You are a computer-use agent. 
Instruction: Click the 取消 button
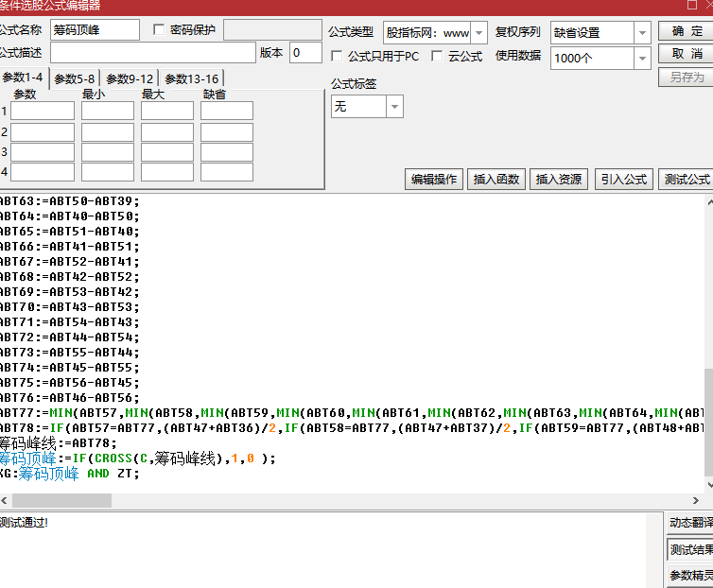pyautogui.click(x=687, y=54)
